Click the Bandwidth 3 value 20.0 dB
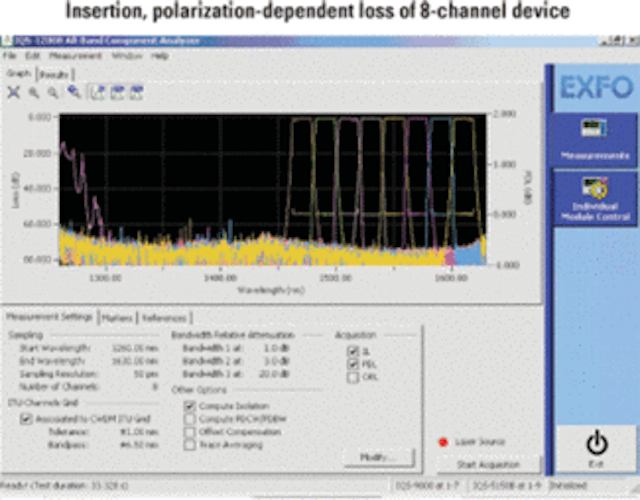 click(274, 374)
